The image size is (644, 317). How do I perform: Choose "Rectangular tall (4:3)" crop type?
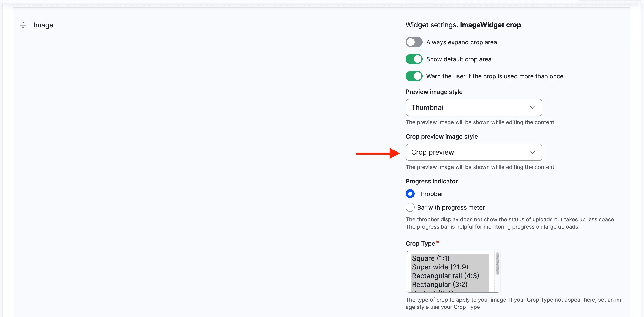pos(445,275)
